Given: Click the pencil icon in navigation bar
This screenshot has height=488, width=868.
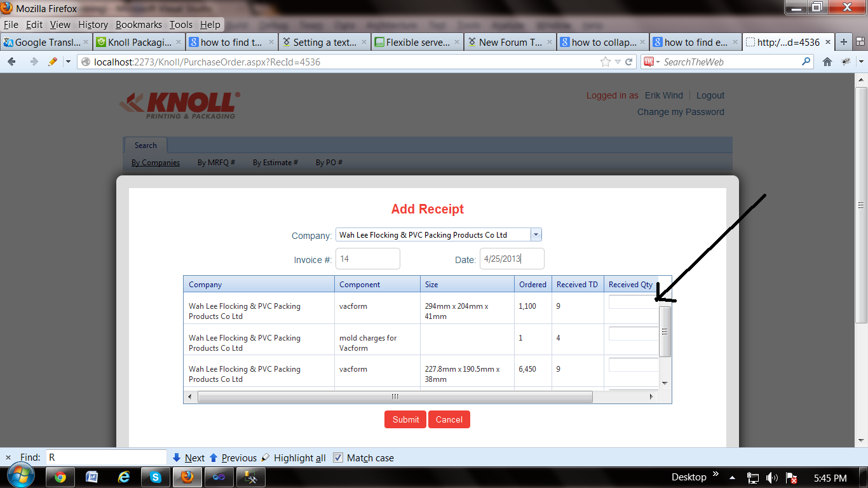Looking at the screenshot, I should point(53,62).
